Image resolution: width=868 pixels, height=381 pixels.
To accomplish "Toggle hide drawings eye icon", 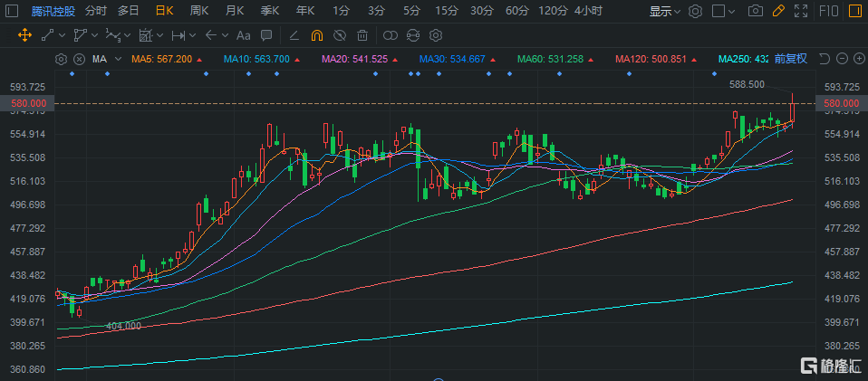I will pyautogui.click(x=339, y=35).
